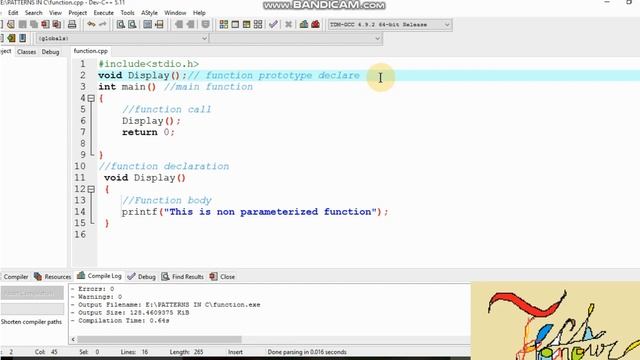Click the Toggle Bookmarks icon in second toolbar row

[22, 38]
